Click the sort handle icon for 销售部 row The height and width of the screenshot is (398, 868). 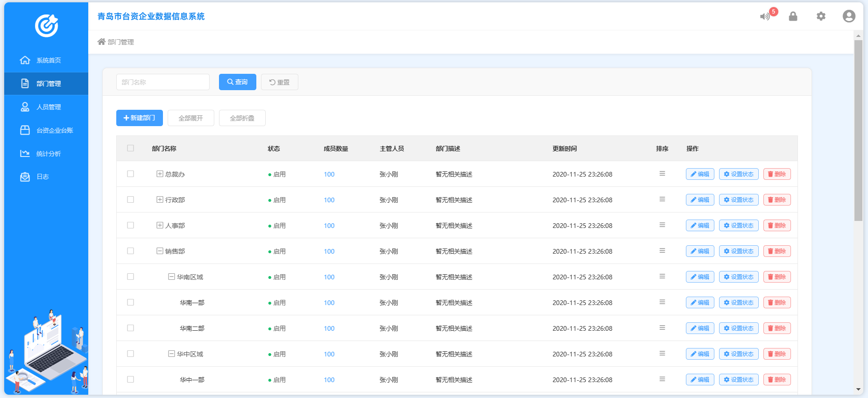pos(662,251)
